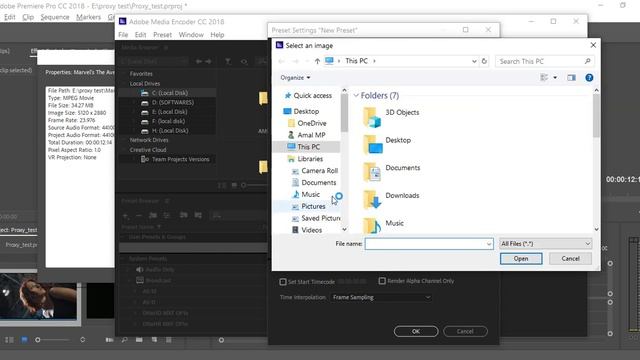The width and height of the screenshot is (640, 360).
Task: Click the Search This PC field
Action: [x=544, y=61]
